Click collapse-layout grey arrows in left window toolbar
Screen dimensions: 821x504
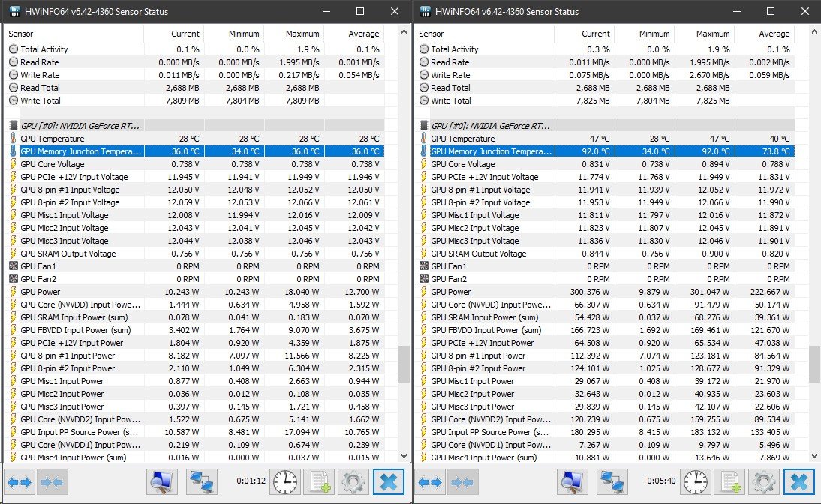click(51, 481)
